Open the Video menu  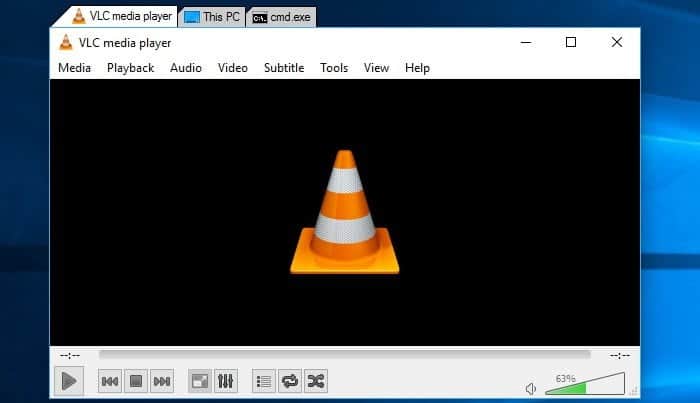tap(233, 68)
